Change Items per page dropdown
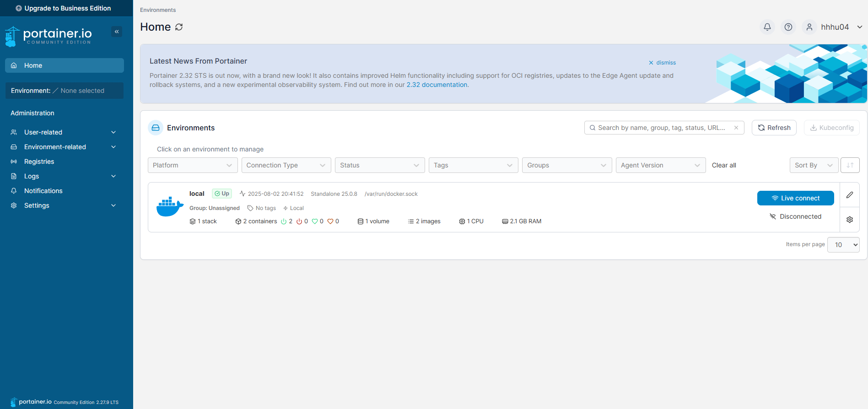 843,245
